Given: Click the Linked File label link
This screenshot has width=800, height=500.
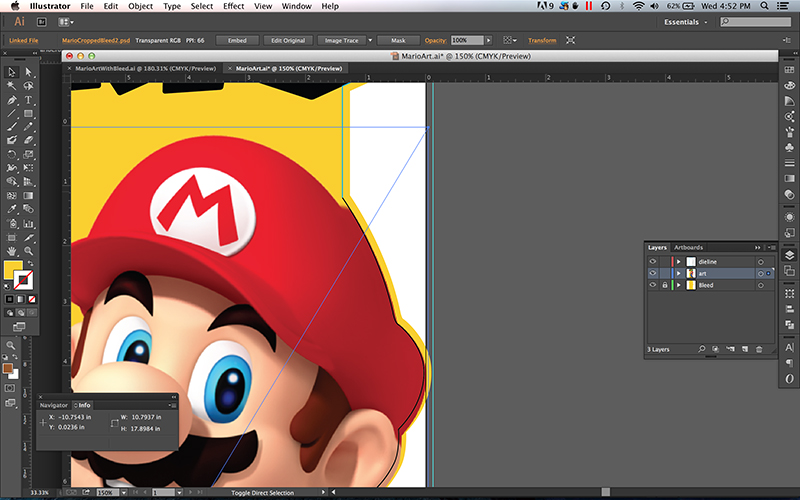Looking at the screenshot, I should [23, 40].
